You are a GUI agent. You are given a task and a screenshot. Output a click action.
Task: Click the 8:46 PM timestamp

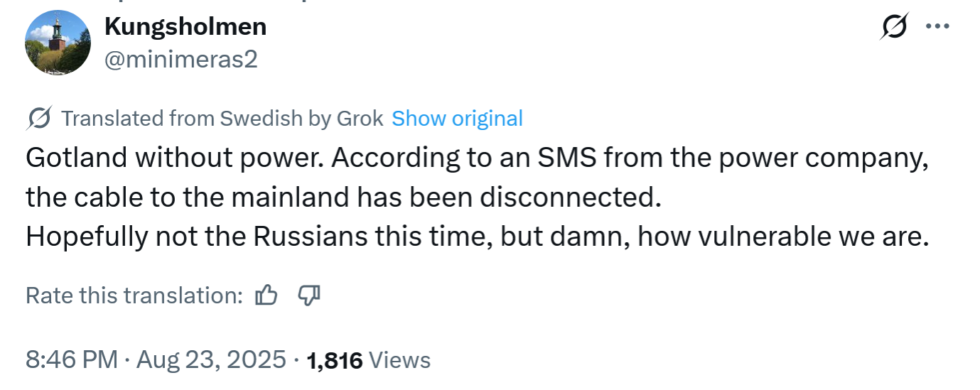click(71, 359)
